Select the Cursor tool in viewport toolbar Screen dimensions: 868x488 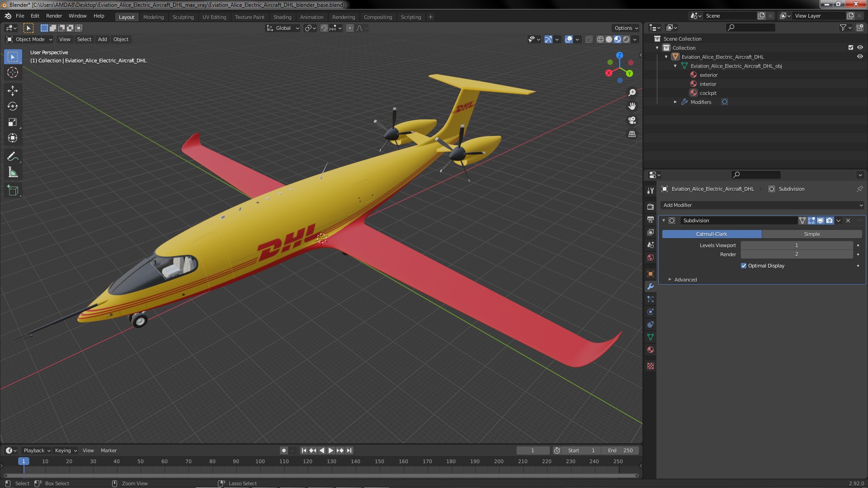[x=13, y=72]
